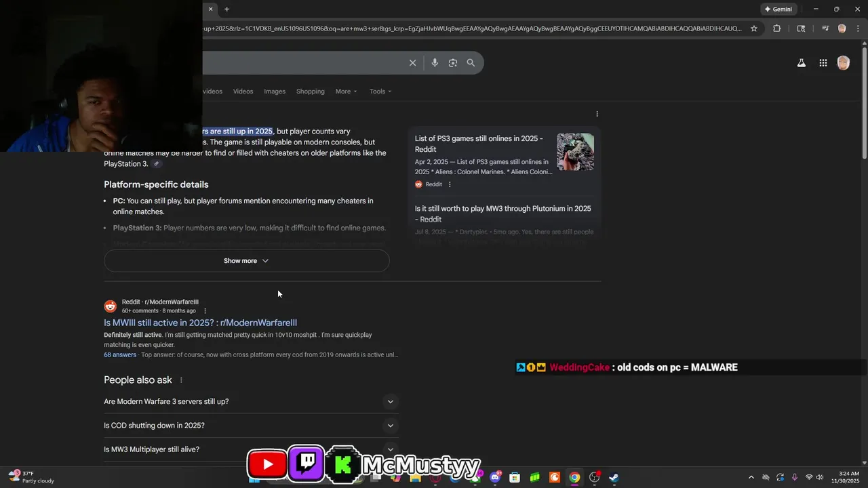Click the WeddingCake chat message text
Screen dimensions: 868x488
(x=677, y=367)
